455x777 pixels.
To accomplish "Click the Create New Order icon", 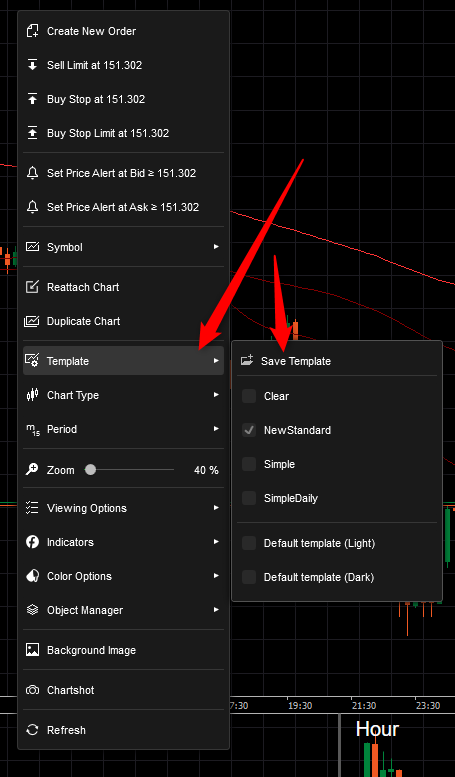I will point(32,31).
